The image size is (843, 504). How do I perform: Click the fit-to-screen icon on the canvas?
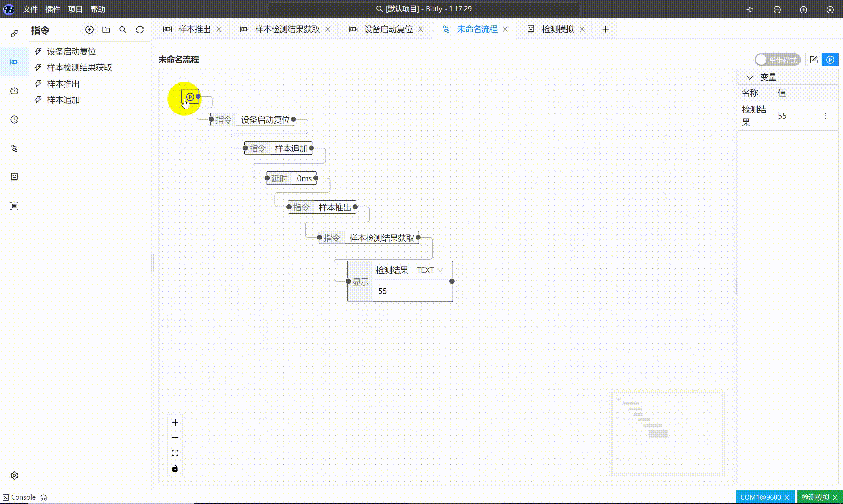pyautogui.click(x=175, y=452)
